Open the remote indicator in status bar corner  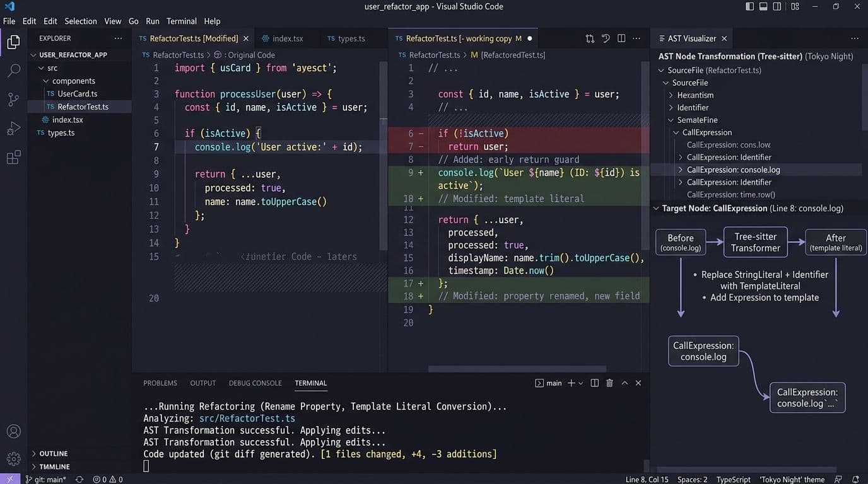pos(10,480)
